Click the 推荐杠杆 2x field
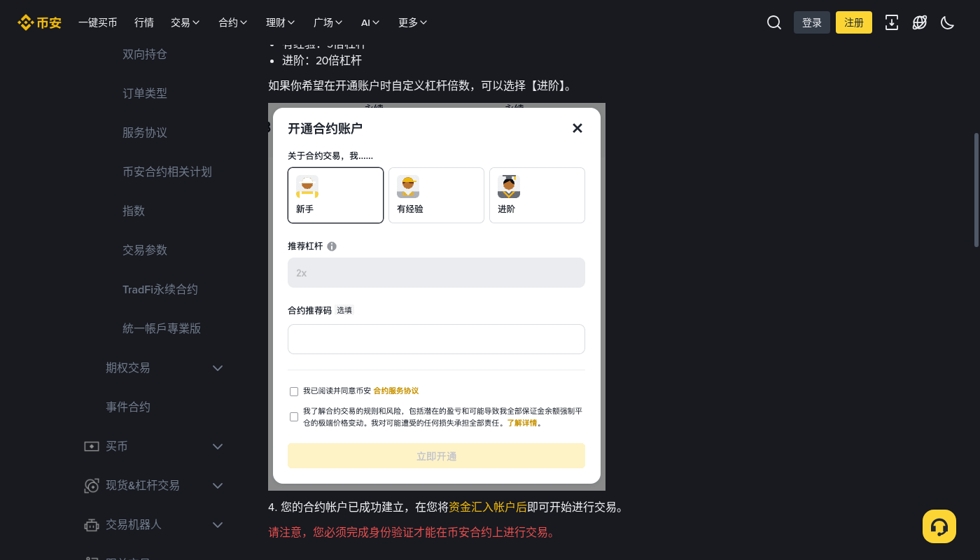The width and height of the screenshot is (980, 560). [x=436, y=272]
